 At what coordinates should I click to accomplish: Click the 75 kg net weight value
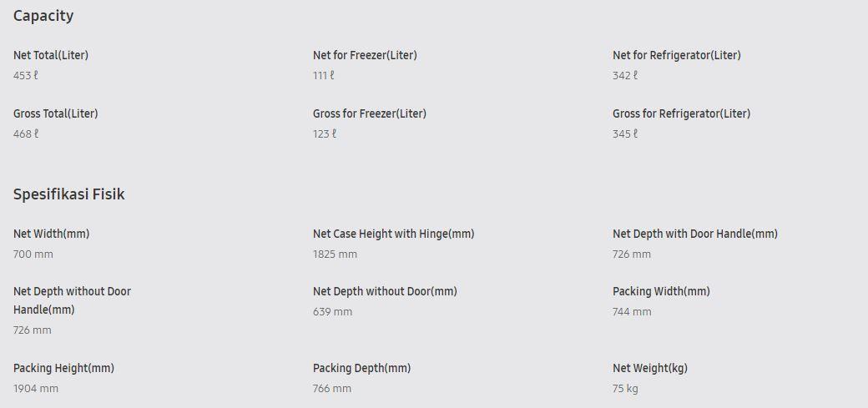(625, 388)
